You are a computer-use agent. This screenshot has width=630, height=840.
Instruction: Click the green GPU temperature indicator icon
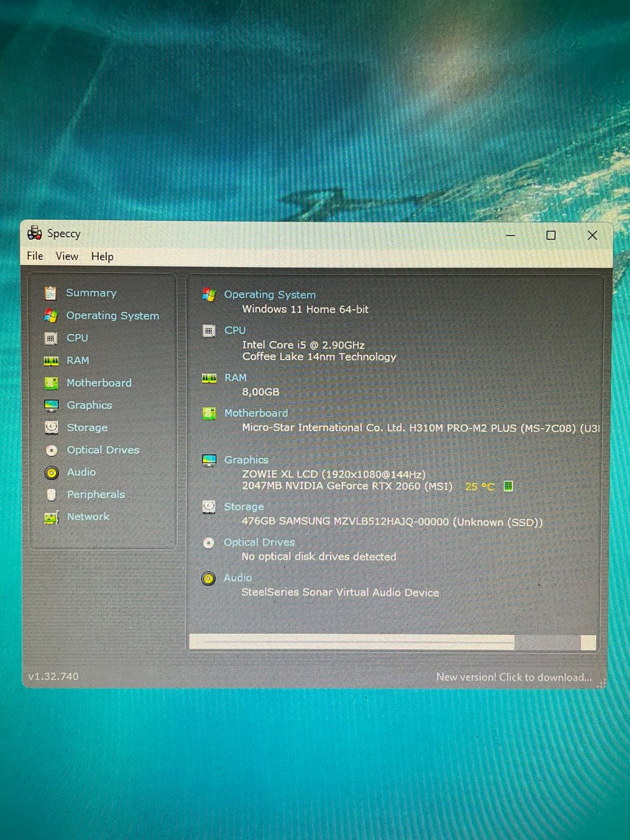pyautogui.click(x=508, y=486)
